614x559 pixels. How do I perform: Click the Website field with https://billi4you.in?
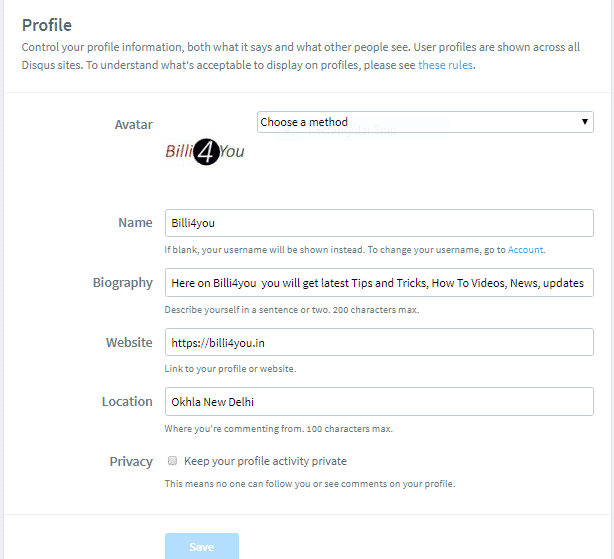(x=379, y=343)
